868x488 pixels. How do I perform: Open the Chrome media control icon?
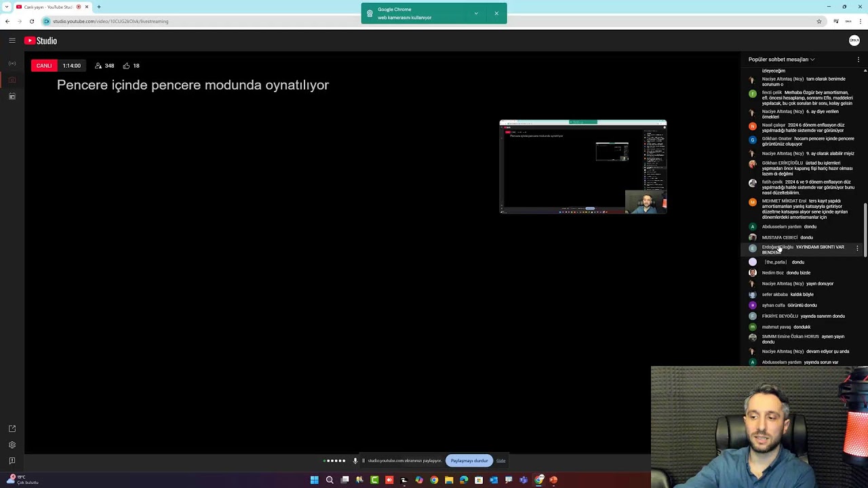836,21
